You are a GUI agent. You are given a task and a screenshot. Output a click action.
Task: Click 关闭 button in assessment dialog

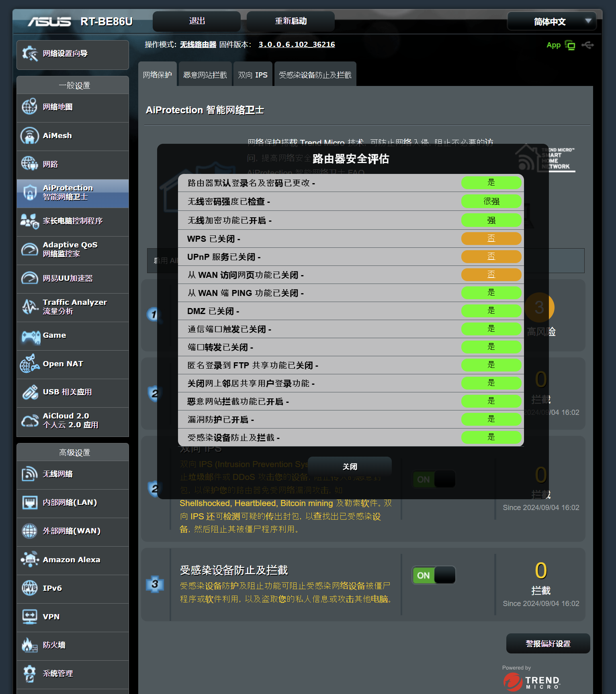point(350,467)
